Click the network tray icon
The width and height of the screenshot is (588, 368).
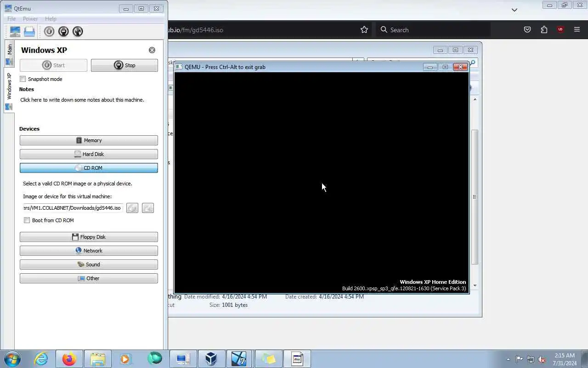tap(531, 359)
